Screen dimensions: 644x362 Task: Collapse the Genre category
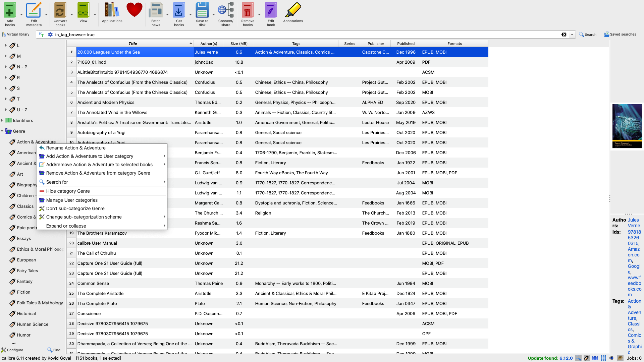coord(2,131)
